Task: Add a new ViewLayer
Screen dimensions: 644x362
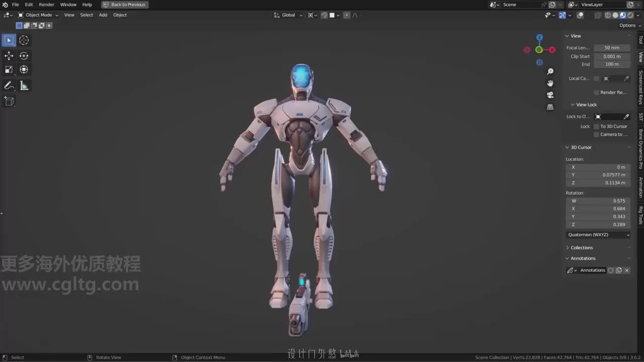Action: pos(630,5)
